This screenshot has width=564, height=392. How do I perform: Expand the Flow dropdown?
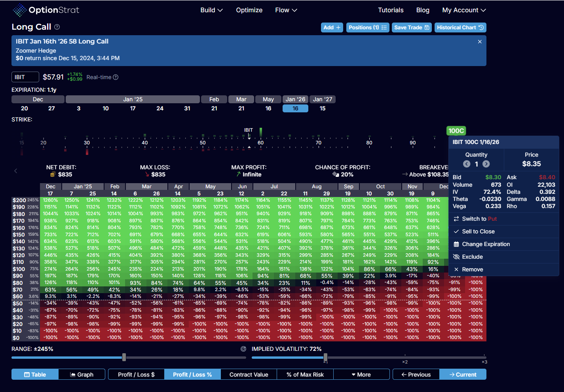tap(286, 10)
